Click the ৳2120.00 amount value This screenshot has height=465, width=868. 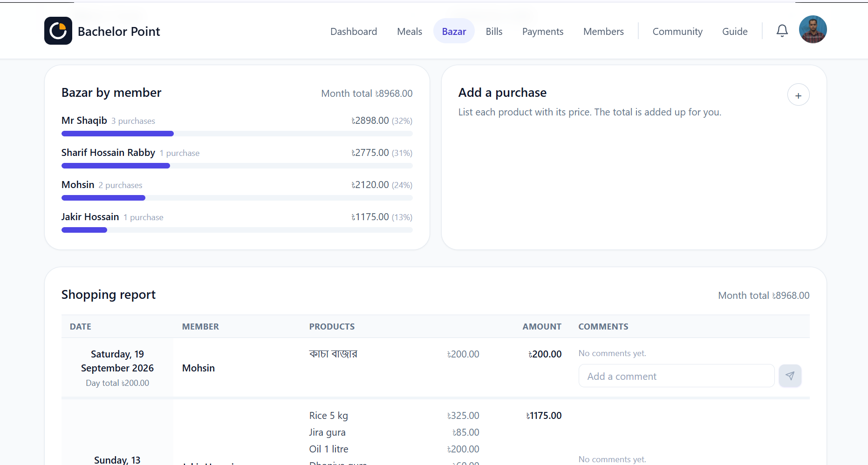370,185
